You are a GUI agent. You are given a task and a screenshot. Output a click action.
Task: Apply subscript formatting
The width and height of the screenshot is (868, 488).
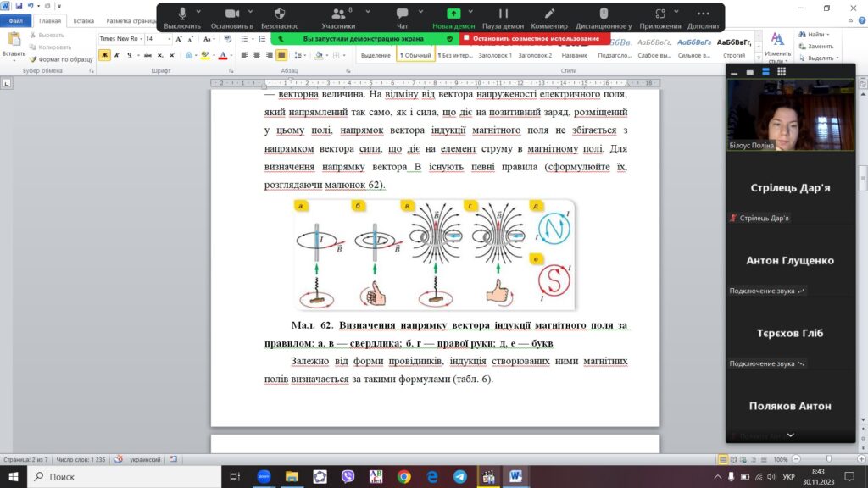pyautogui.click(x=160, y=55)
